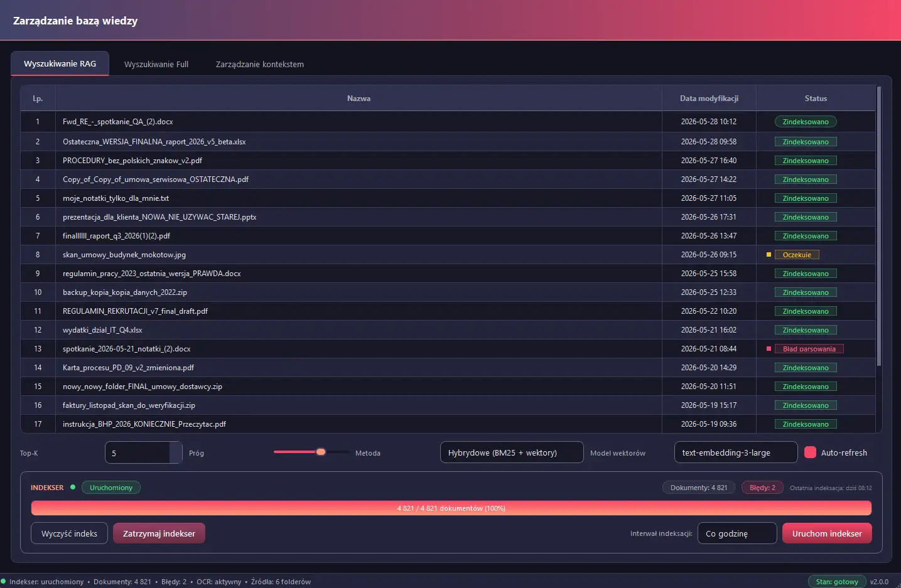Click Copy_of_Copy_of_umowa_serwisowa_OSTATECZNA.pdf
Screen dimensions: 901x588
(x=156, y=179)
